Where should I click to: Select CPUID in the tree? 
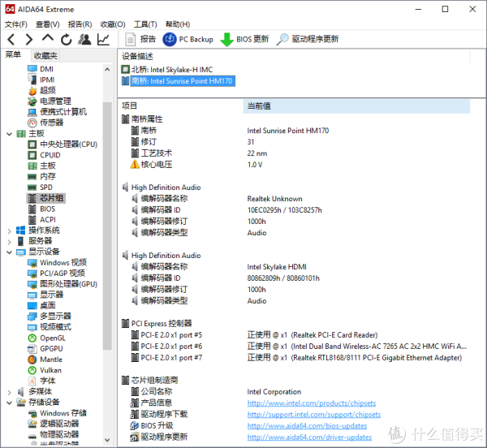(x=44, y=155)
